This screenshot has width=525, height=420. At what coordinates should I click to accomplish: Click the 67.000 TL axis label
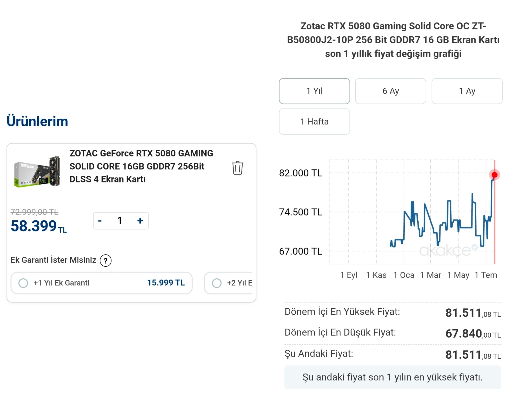coord(300,251)
